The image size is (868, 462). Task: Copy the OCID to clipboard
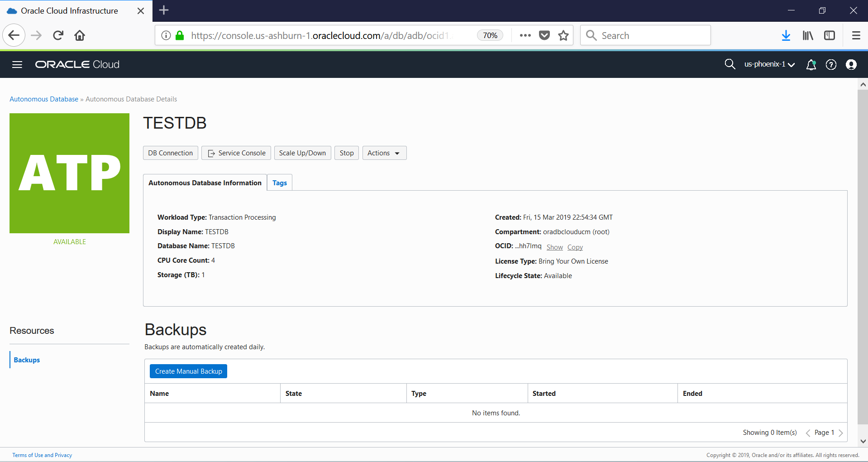[x=575, y=247]
